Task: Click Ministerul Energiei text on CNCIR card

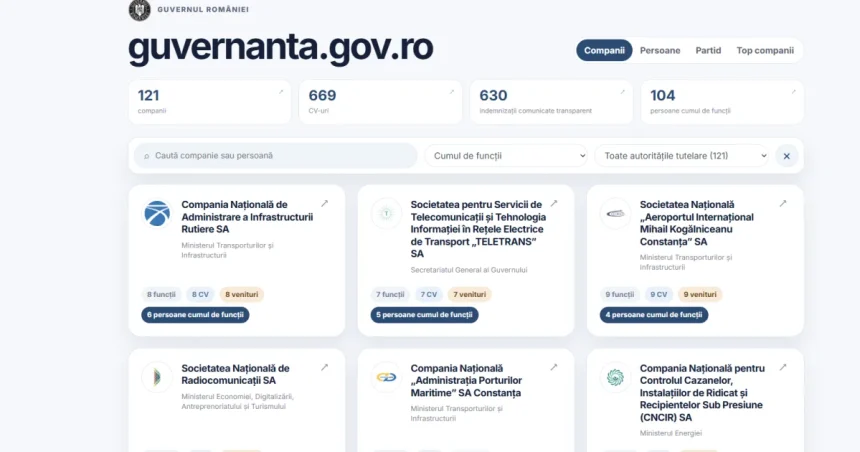Action: click(x=671, y=433)
